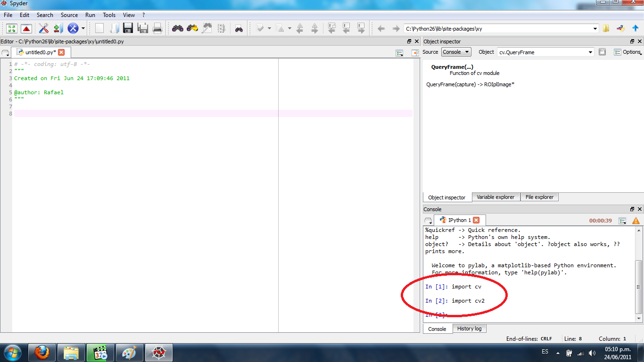
Task: Open the ? help menu
Action: pyautogui.click(x=143, y=15)
